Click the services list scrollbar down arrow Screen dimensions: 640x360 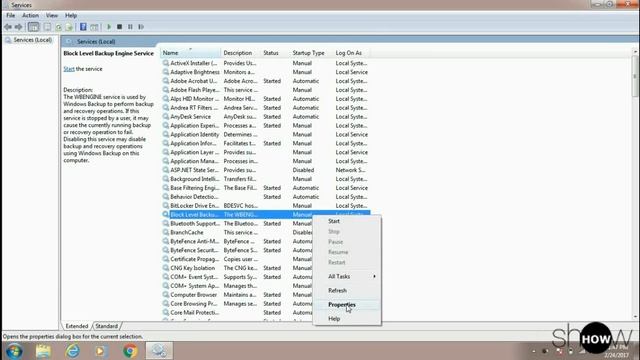click(x=635, y=317)
